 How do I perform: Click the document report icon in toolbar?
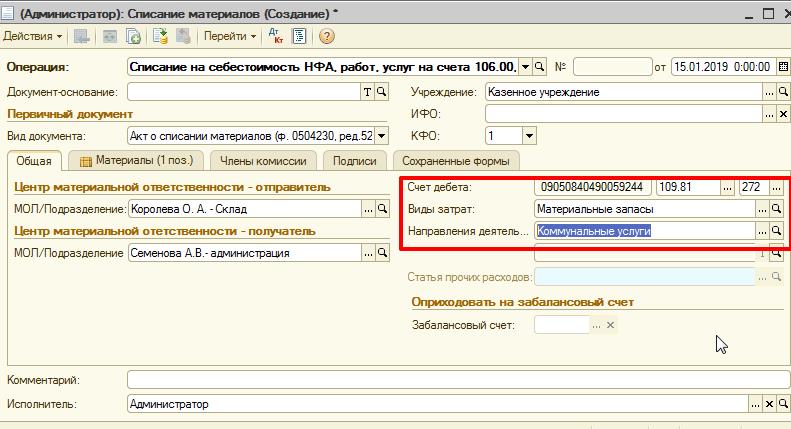298,36
